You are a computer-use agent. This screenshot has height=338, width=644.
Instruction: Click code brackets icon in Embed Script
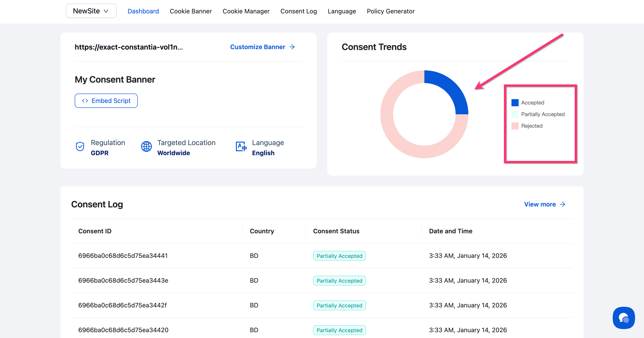pos(85,101)
